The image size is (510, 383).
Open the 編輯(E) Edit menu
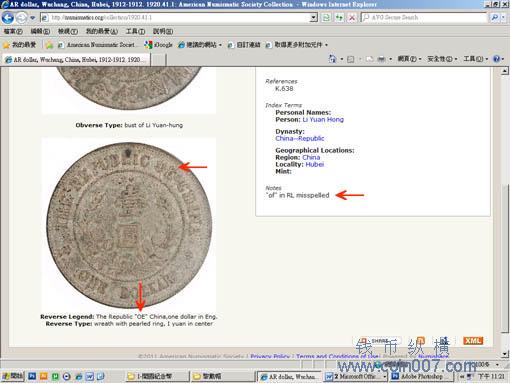click(40, 31)
